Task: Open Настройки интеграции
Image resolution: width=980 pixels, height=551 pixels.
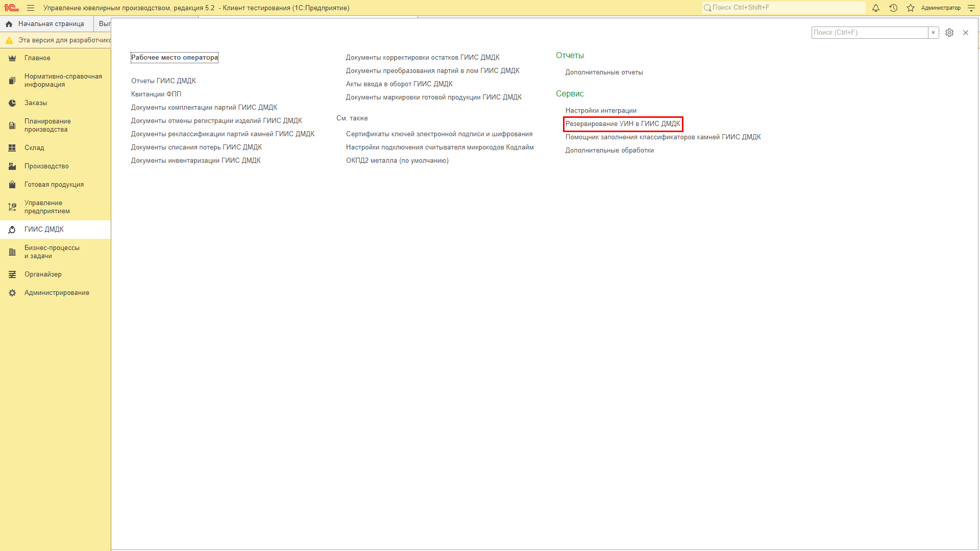Action: click(x=601, y=111)
